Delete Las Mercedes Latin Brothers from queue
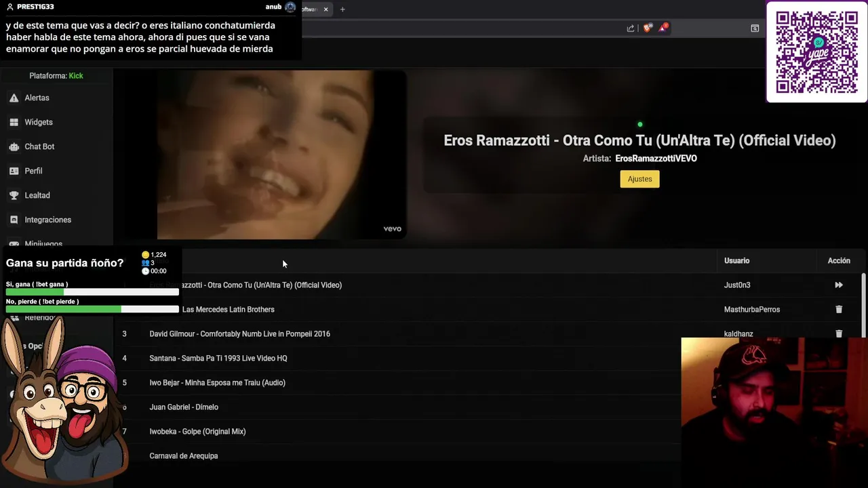 839,310
